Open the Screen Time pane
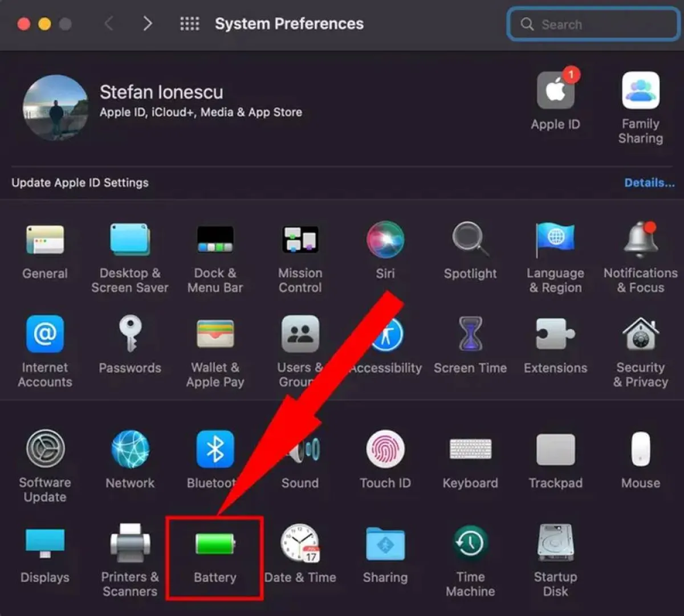The width and height of the screenshot is (684, 616). point(470,334)
